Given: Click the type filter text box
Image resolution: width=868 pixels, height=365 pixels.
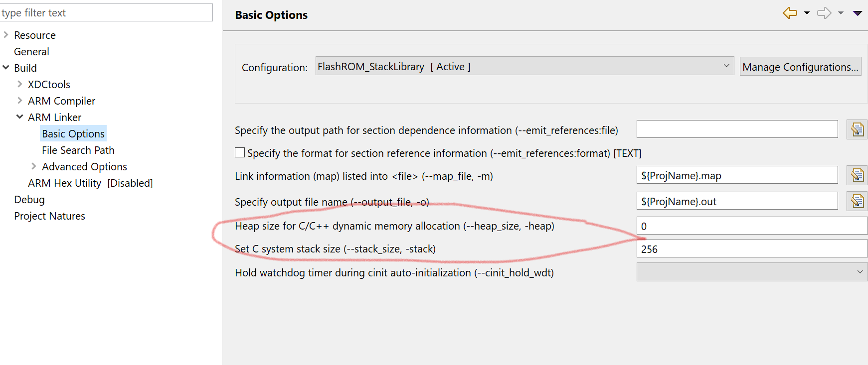Looking at the screenshot, I should [x=106, y=13].
